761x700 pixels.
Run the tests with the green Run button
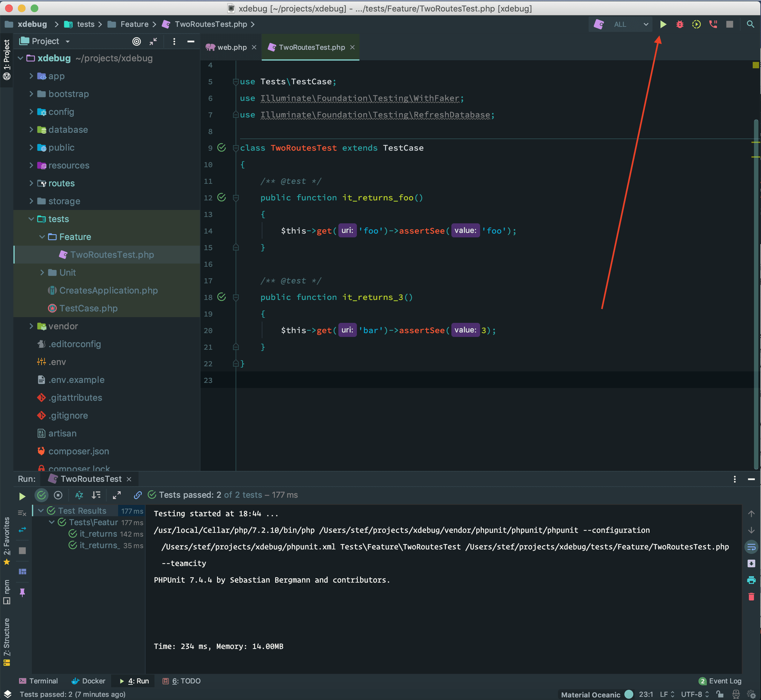pos(663,24)
